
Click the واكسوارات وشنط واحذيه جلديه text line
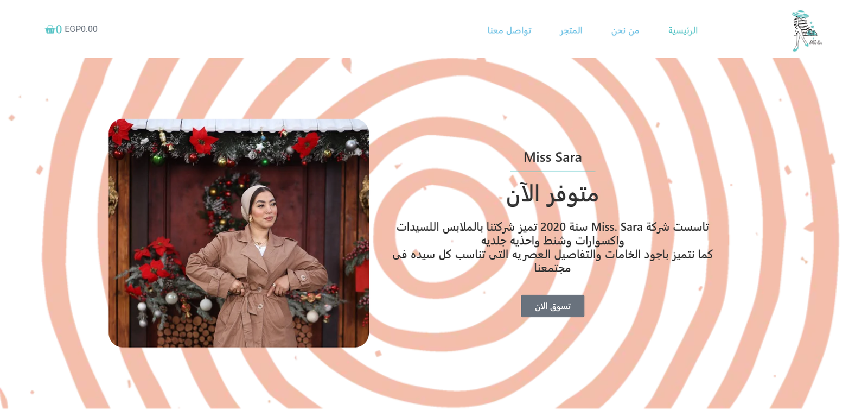(x=552, y=241)
